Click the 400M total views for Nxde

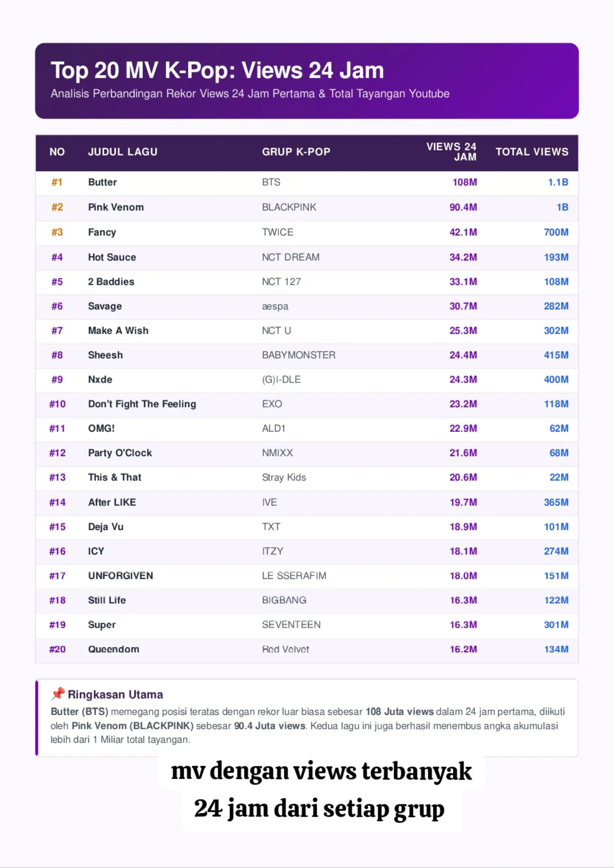point(556,380)
